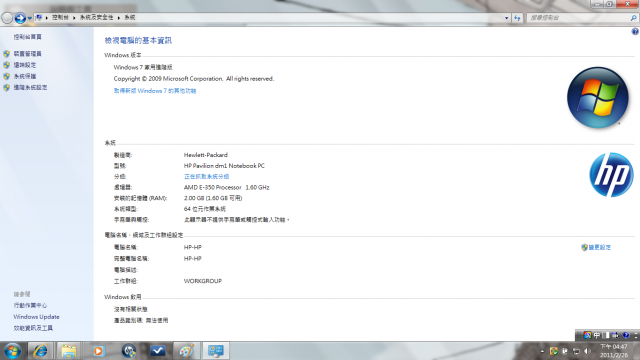Screen dimensions: 640x360
Task: Open 遠端設定 in the left pane
Action: point(25,65)
